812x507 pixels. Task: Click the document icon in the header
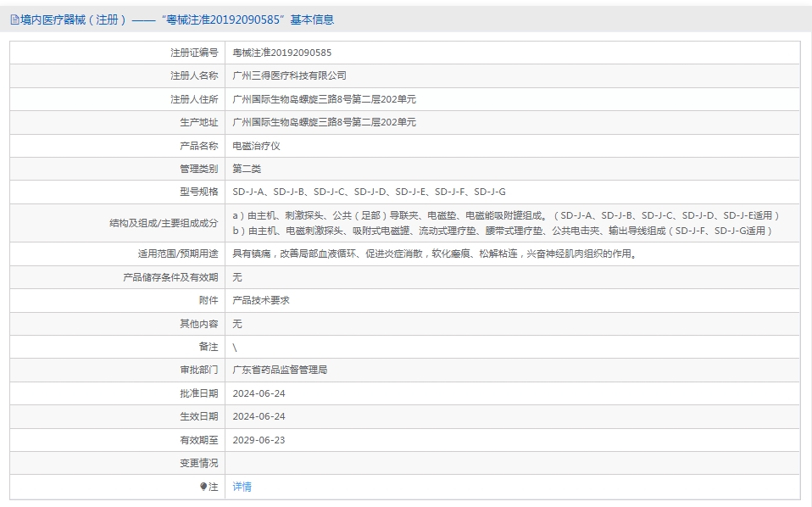click(x=14, y=19)
